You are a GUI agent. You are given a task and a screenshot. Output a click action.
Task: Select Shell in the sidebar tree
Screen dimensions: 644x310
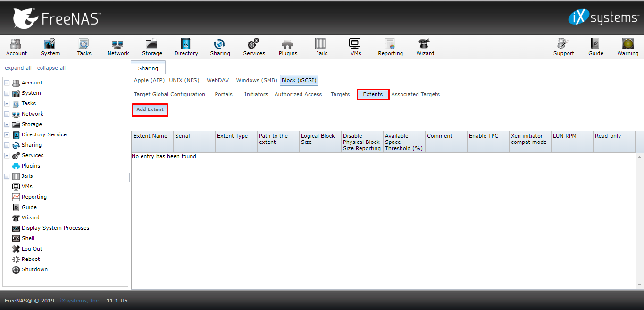(x=28, y=238)
